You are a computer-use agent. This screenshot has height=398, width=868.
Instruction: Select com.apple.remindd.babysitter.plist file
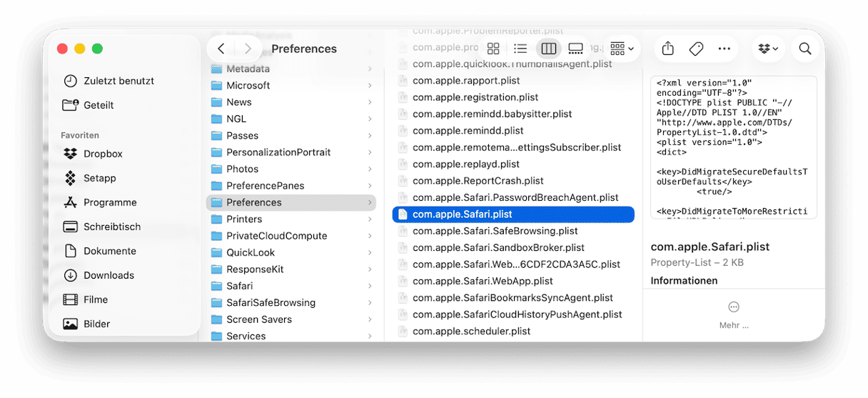pos(513,114)
